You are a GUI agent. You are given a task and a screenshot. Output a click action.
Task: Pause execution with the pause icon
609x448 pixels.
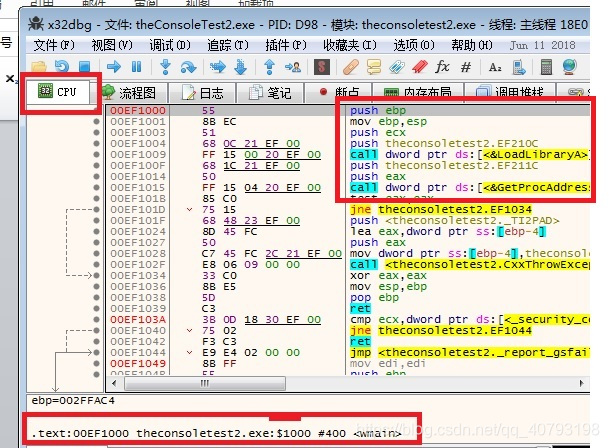tap(136, 67)
